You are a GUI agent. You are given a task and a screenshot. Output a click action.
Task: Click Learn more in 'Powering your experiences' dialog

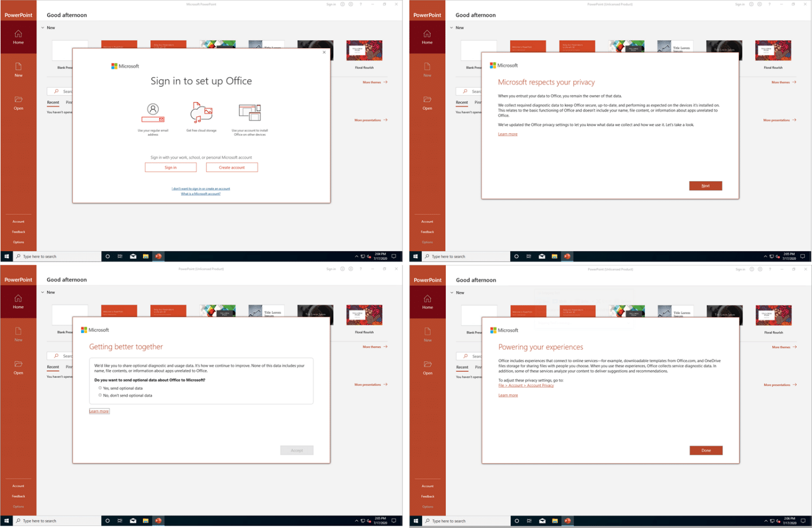(508, 395)
